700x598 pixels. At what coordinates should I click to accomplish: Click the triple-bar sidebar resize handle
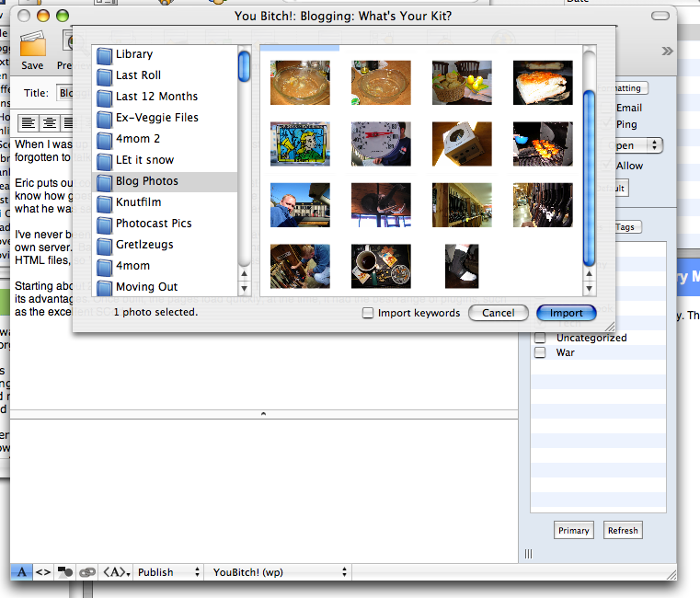(528, 554)
